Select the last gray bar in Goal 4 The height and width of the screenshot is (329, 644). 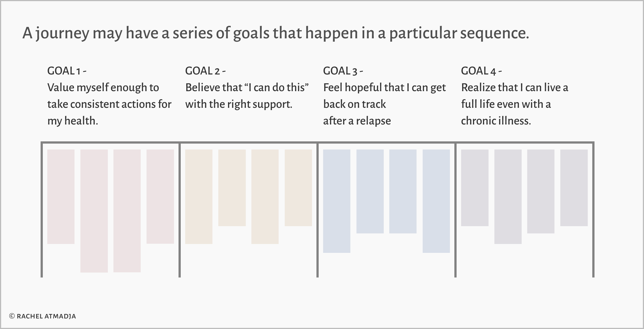[x=574, y=188]
